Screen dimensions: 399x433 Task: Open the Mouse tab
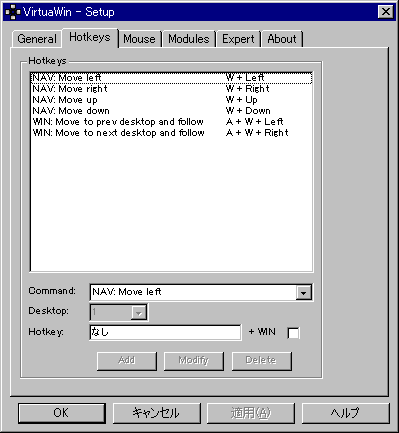pyautogui.click(x=139, y=39)
